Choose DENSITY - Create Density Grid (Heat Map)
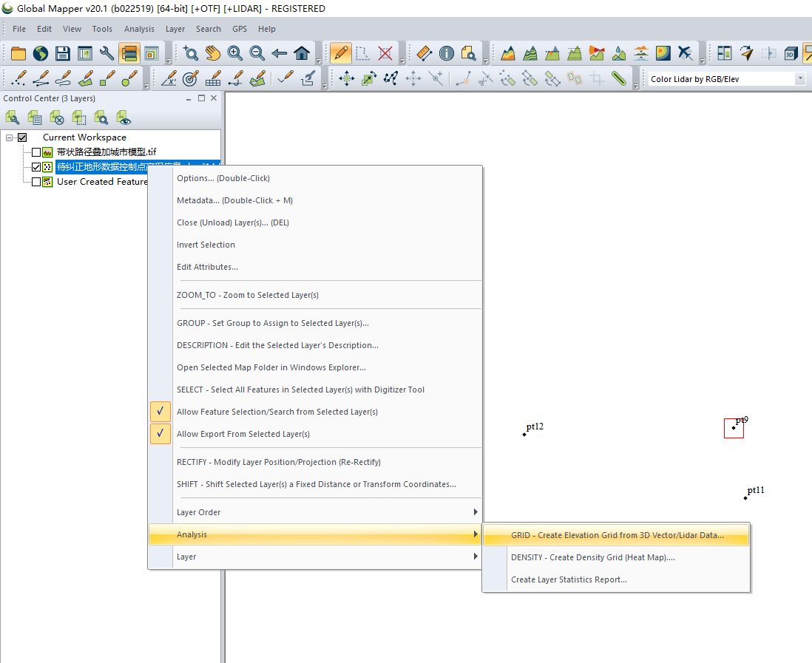 tap(616, 557)
